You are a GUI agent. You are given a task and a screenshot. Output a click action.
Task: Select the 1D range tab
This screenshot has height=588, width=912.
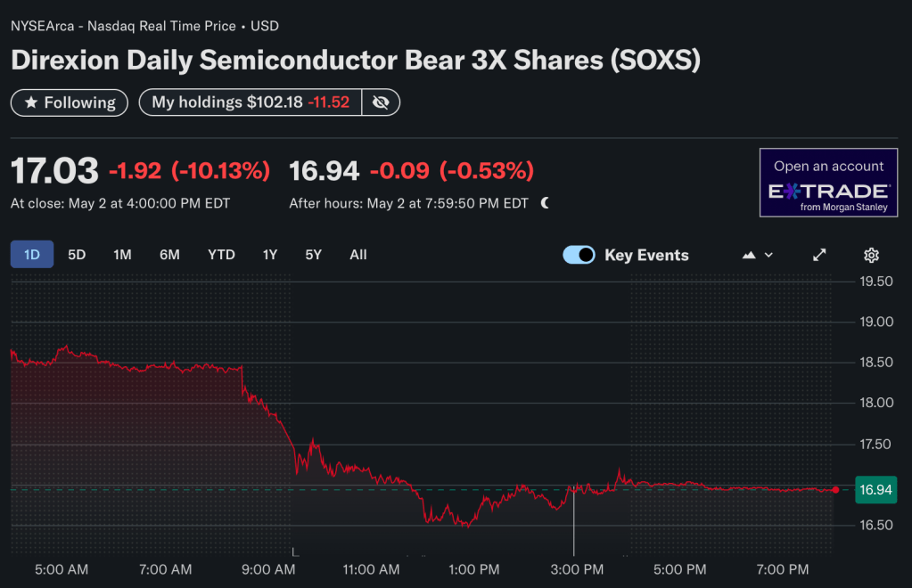click(32, 255)
